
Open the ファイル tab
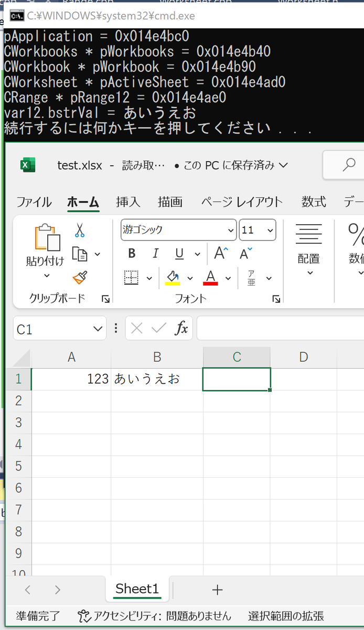34,202
